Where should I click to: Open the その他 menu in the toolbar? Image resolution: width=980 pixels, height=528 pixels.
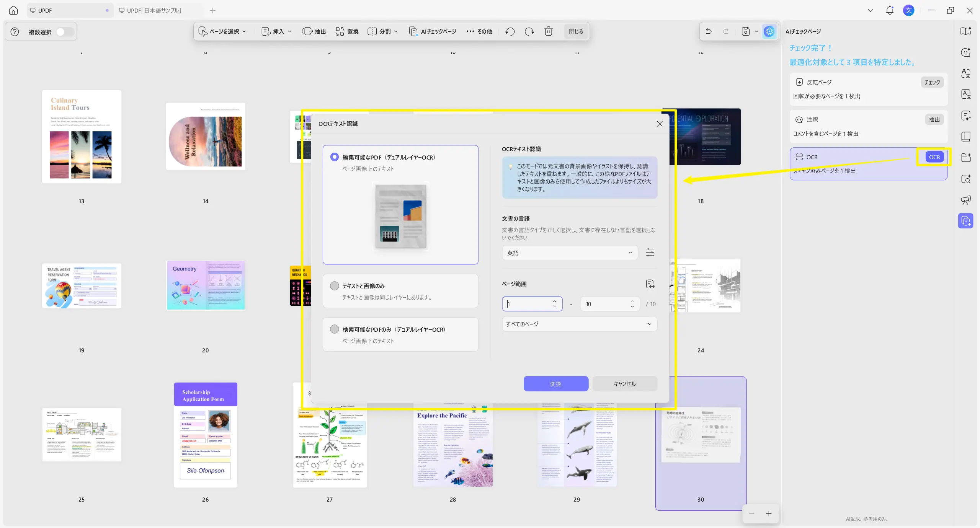(x=479, y=31)
